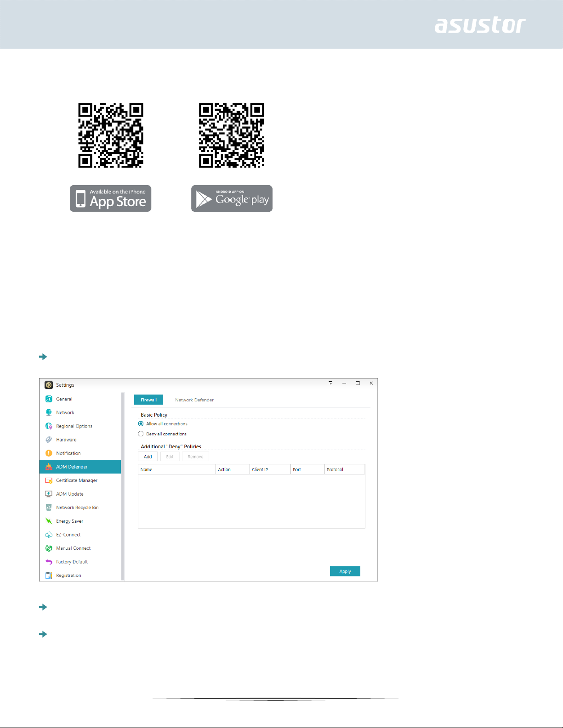Open EZ-Connect page
The image size is (563, 728).
(x=80, y=535)
